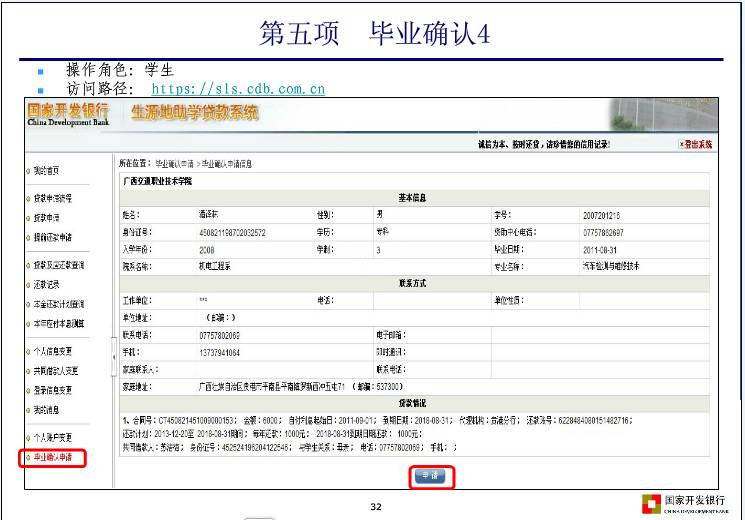745x520 pixels.
Task: Click the 联系电话 field value
Action: pyautogui.click(x=220, y=336)
